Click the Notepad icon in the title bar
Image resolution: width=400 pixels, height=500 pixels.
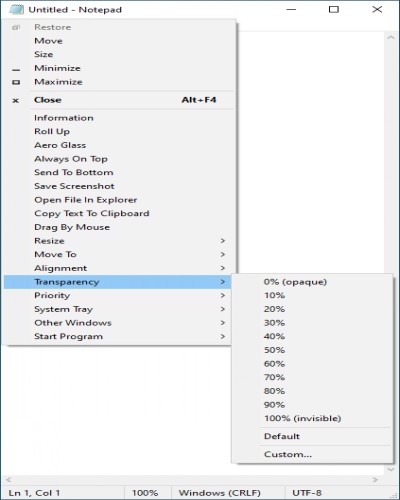tap(16, 9)
